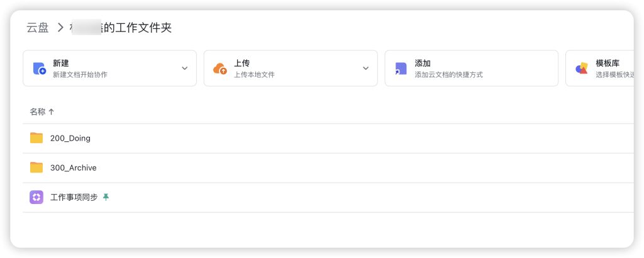Expand the 新建 dropdown arrow

185,68
